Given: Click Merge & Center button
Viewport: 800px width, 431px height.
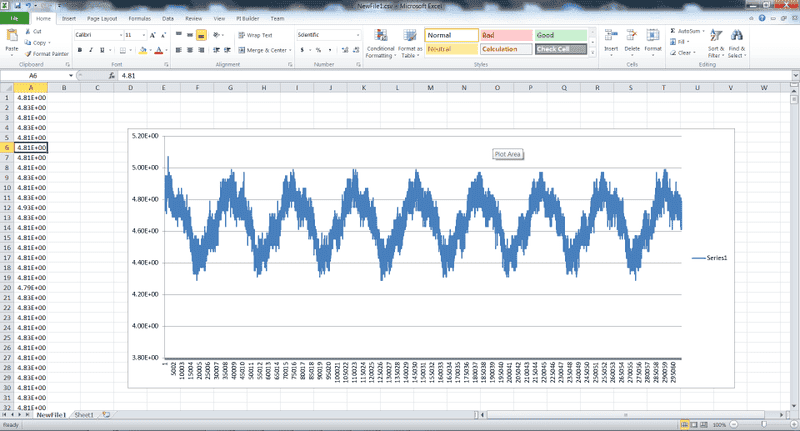Looking at the screenshot, I should pyautogui.click(x=263, y=49).
